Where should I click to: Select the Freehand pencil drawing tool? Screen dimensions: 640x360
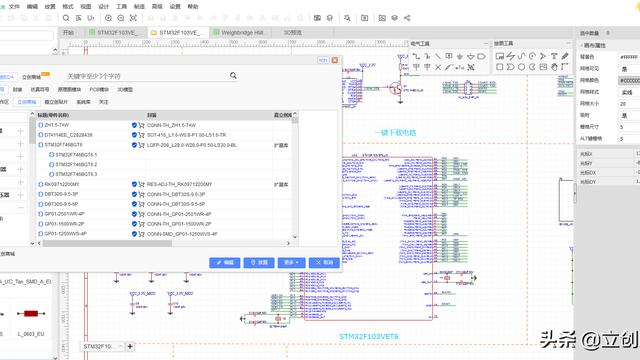click(x=565, y=56)
